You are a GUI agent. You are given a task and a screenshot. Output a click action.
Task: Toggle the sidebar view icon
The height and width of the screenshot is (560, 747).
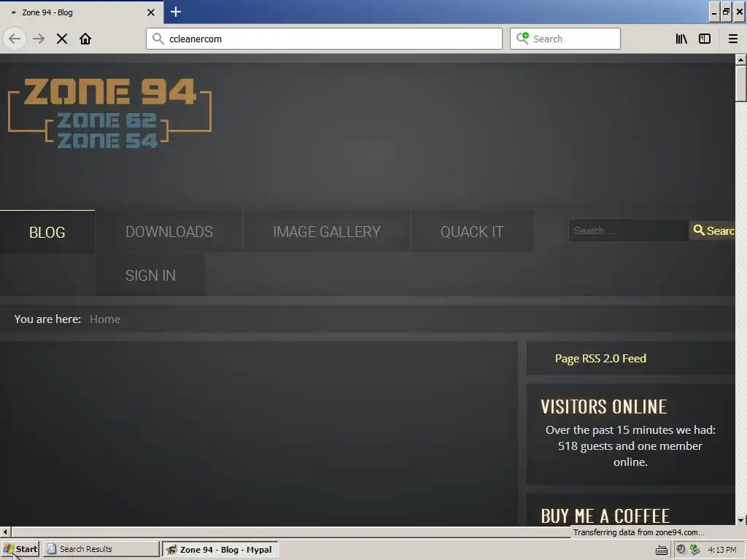point(705,39)
